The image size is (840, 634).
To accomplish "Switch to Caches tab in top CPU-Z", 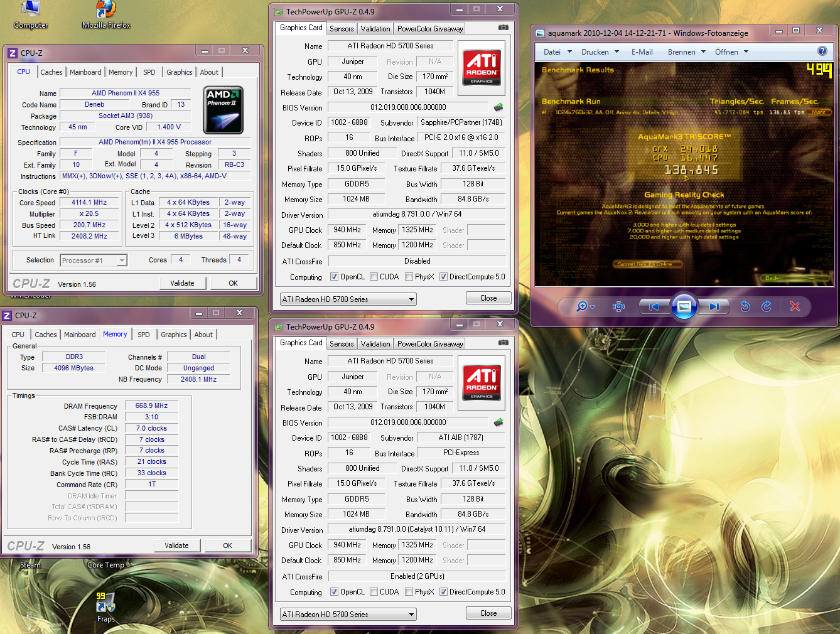I will [x=51, y=72].
